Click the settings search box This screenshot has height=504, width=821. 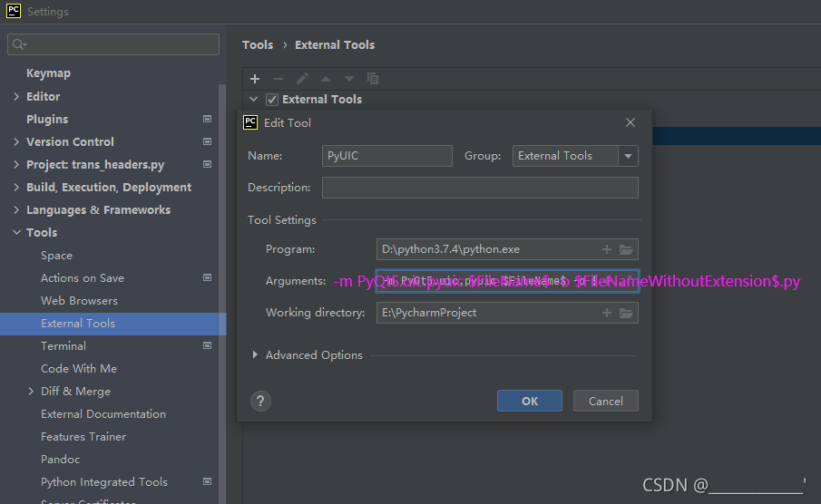coord(113,44)
